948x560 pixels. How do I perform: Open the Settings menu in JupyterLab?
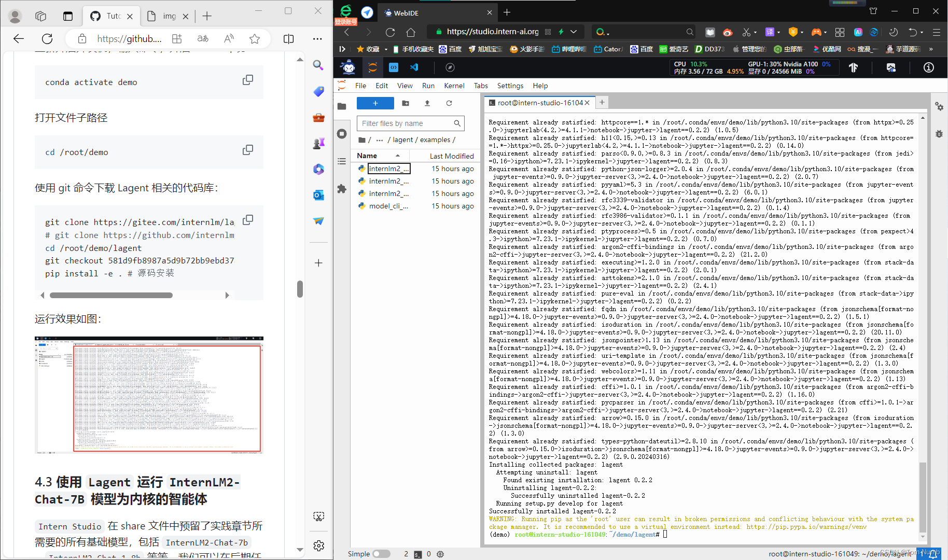[x=510, y=86]
